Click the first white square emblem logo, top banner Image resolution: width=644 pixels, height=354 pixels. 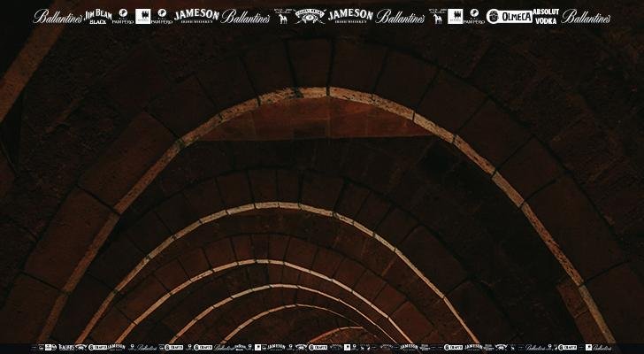click(x=142, y=16)
